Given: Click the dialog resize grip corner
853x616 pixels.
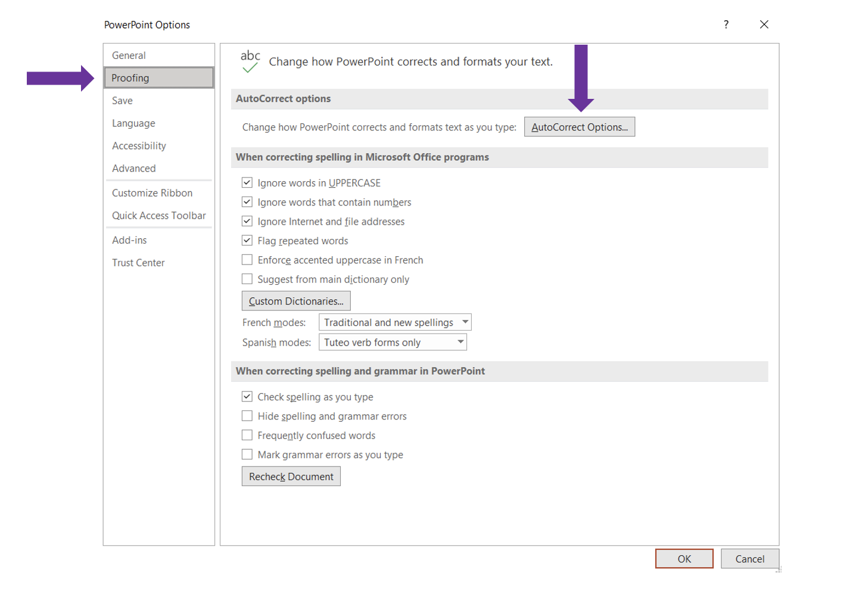Looking at the screenshot, I should click(x=778, y=570).
